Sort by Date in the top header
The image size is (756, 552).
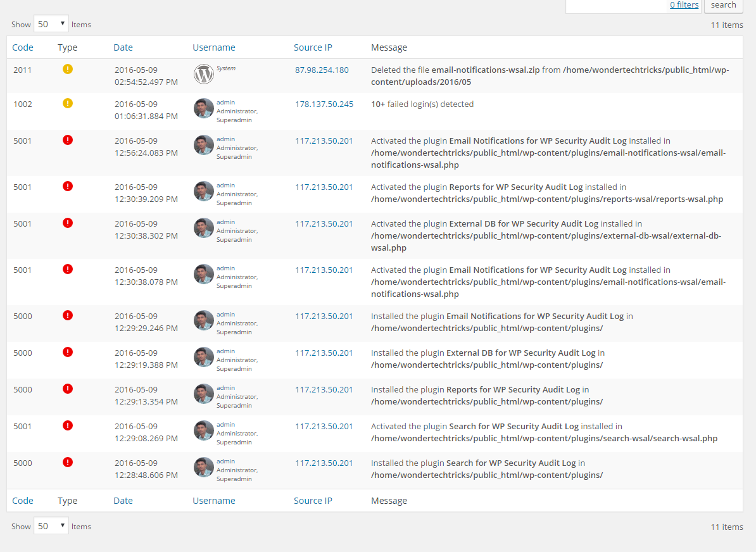[123, 47]
